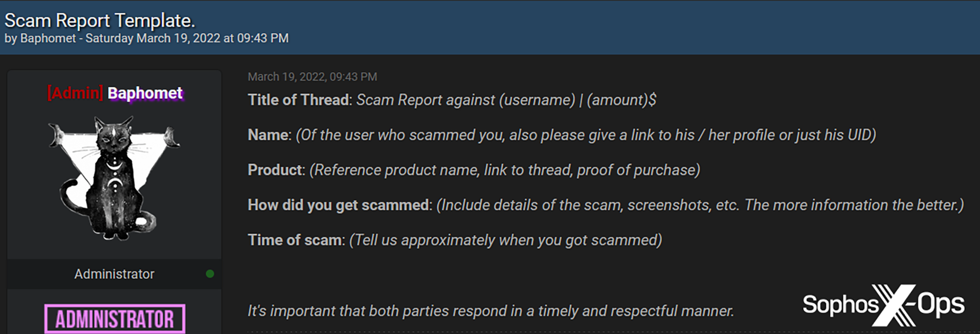
Task: Click the italic "Scam Report against (username)" text
Action: [x=465, y=100]
